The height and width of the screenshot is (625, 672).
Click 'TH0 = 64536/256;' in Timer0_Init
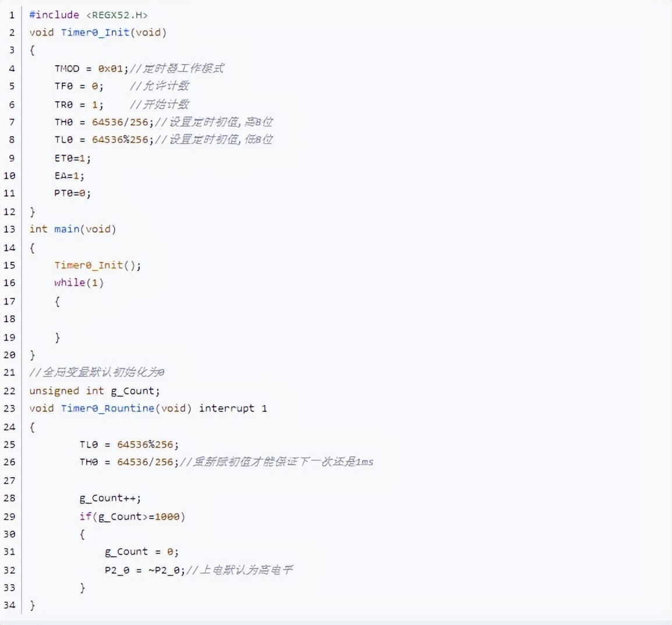click(x=104, y=122)
